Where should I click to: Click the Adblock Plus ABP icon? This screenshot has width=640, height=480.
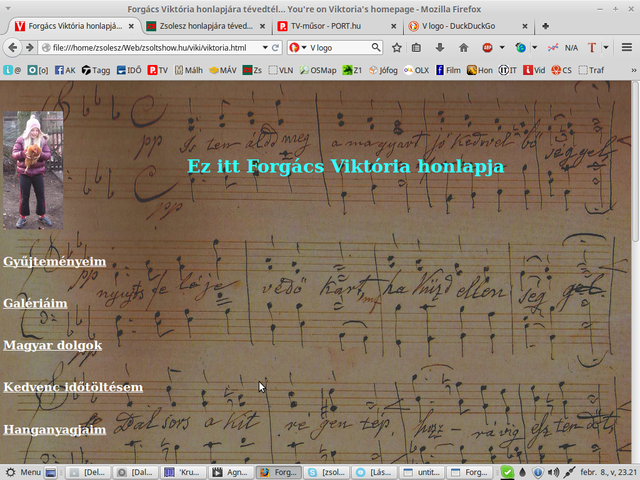[x=487, y=48]
